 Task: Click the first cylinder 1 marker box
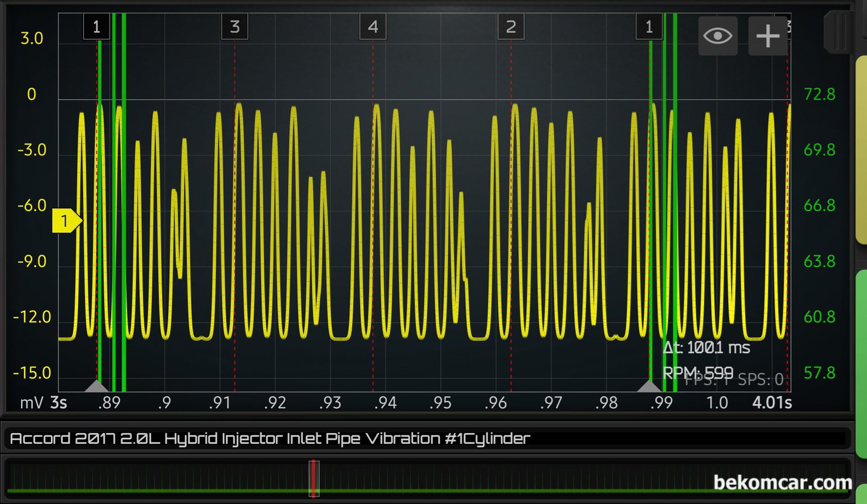point(97,27)
